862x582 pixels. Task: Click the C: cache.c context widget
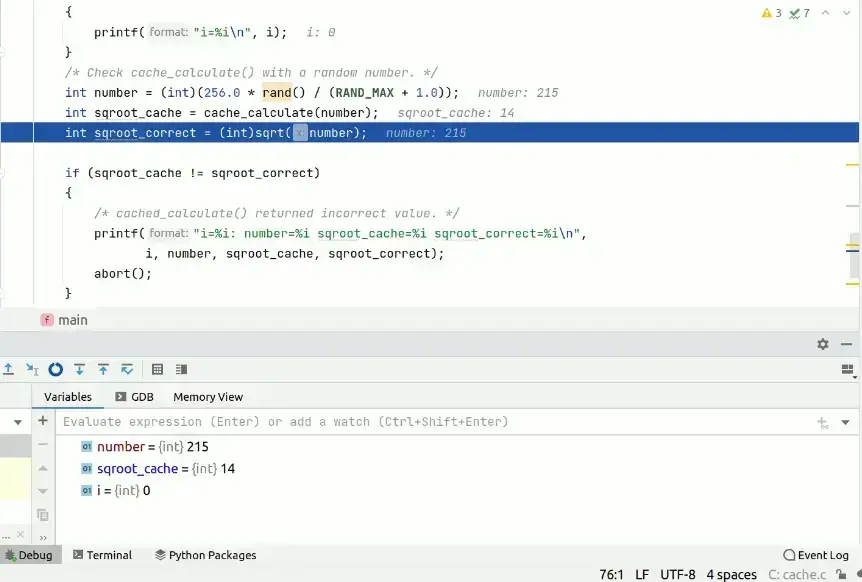point(797,574)
